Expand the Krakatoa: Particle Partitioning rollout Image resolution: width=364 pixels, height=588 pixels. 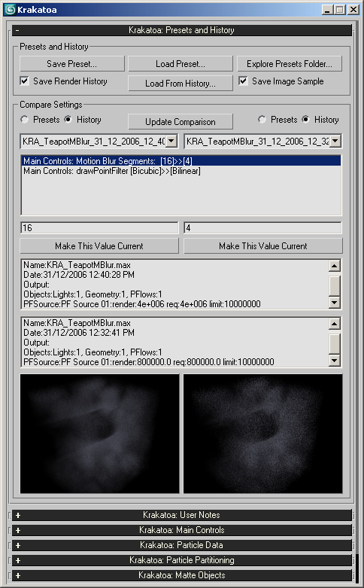point(182,560)
